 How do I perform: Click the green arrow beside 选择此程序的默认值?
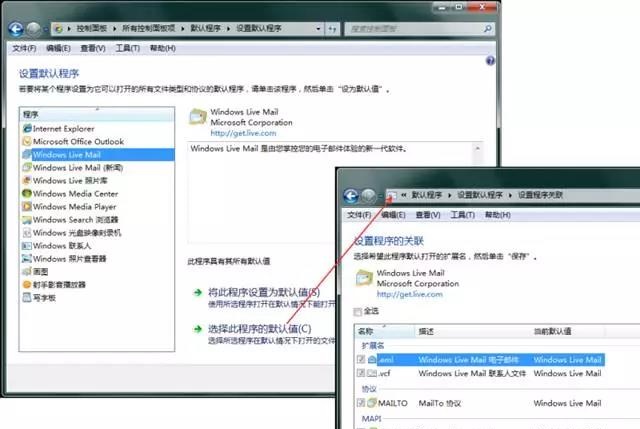pyautogui.click(x=198, y=329)
